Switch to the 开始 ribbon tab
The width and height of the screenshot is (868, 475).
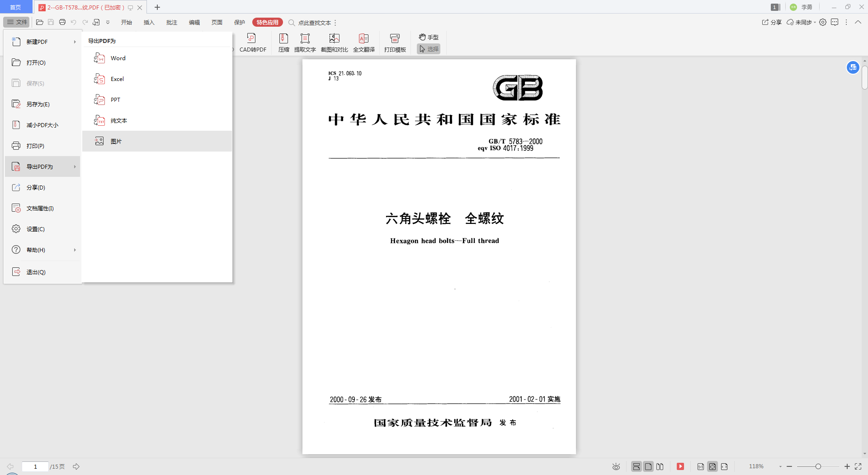pos(127,22)
